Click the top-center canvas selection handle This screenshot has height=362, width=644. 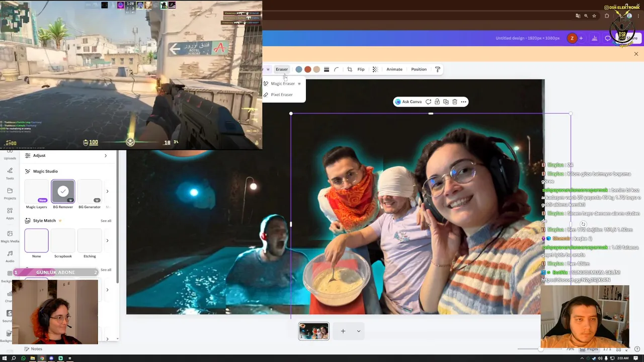pyautogui.click(x=431, y=114)
